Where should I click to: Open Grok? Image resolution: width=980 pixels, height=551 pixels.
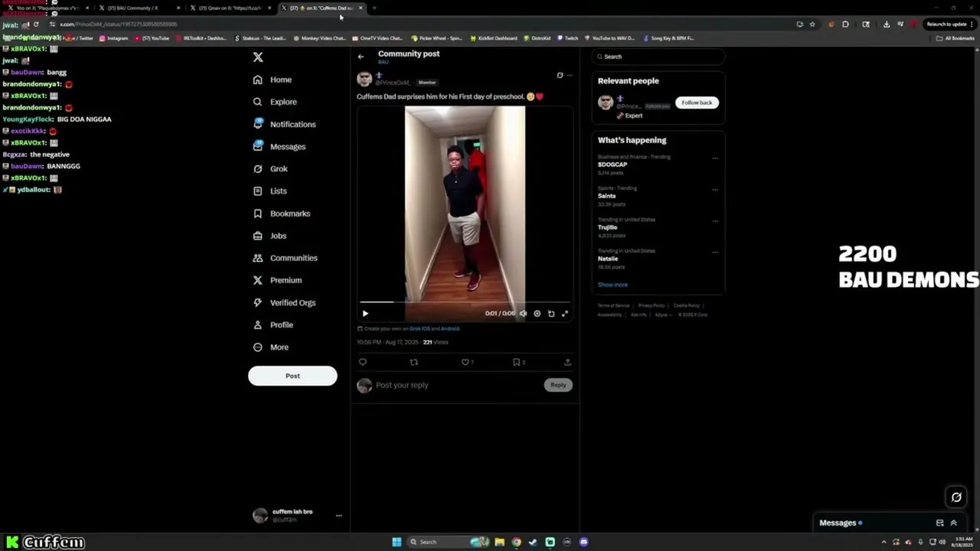point(270,168)
